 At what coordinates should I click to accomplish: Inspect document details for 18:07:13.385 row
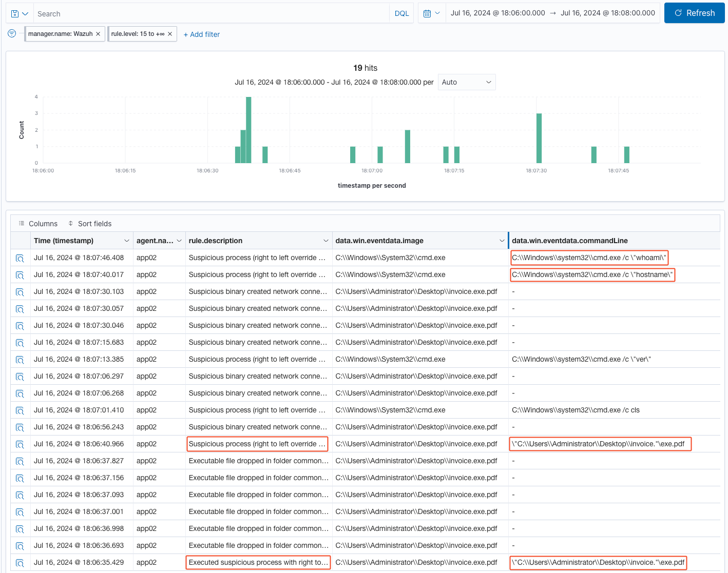point(20,360)
